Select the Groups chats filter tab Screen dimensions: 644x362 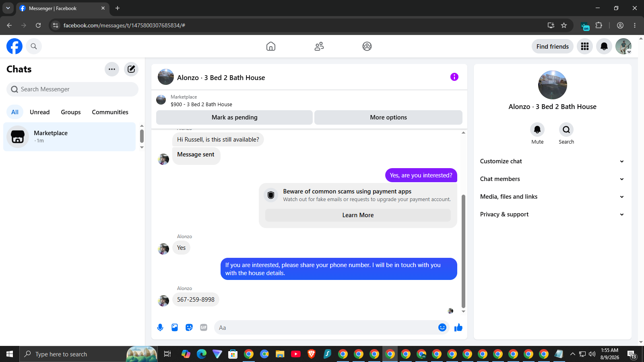click(71, 112)
